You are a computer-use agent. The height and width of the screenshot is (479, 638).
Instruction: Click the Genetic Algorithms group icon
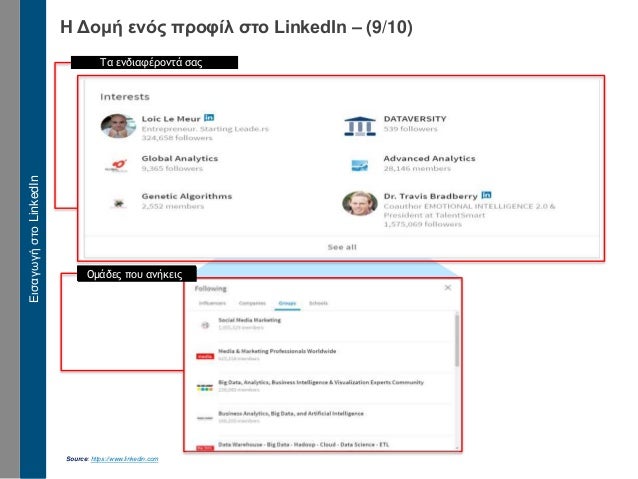tap(119, 203)
